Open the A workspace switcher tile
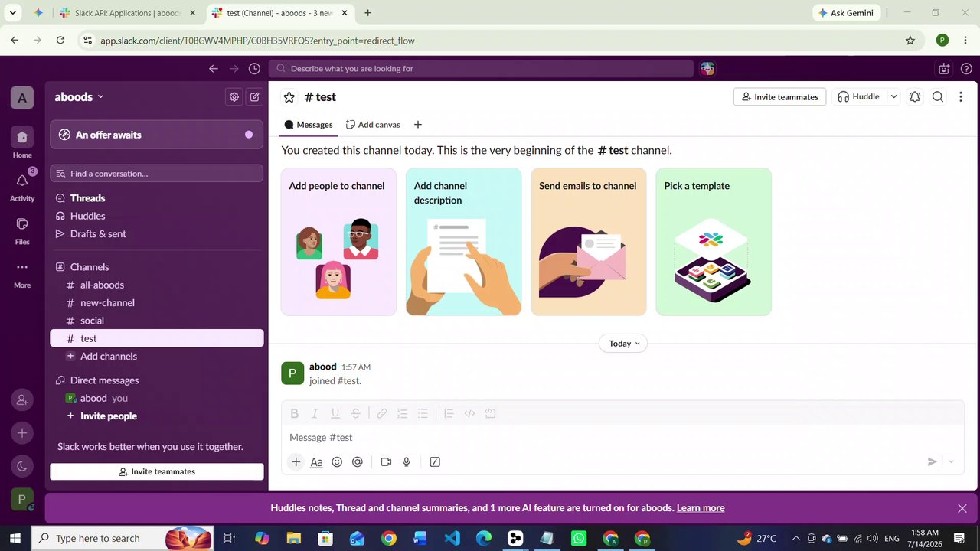The width and height of the screenshot is (980, 551). point(22,98)
